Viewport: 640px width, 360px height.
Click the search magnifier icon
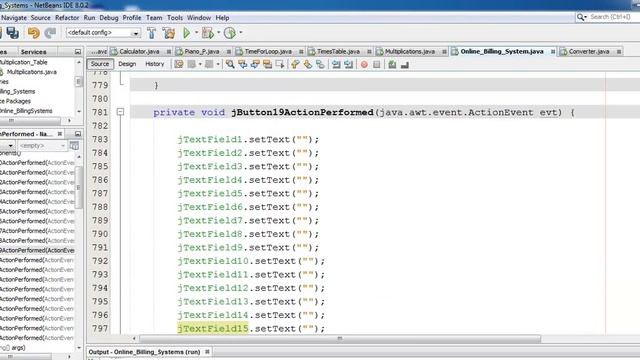click(x=580, y=17)
